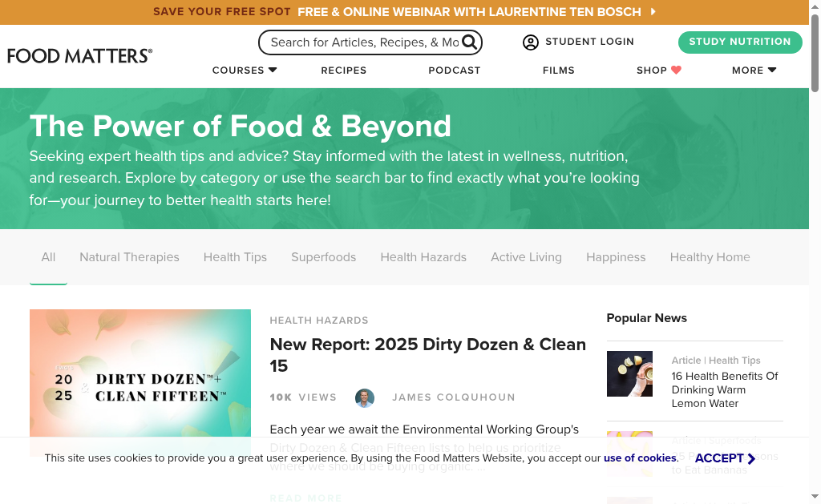The image size is (821, 504).
Task: Click the Popular News heading
Action: [647, 318]
